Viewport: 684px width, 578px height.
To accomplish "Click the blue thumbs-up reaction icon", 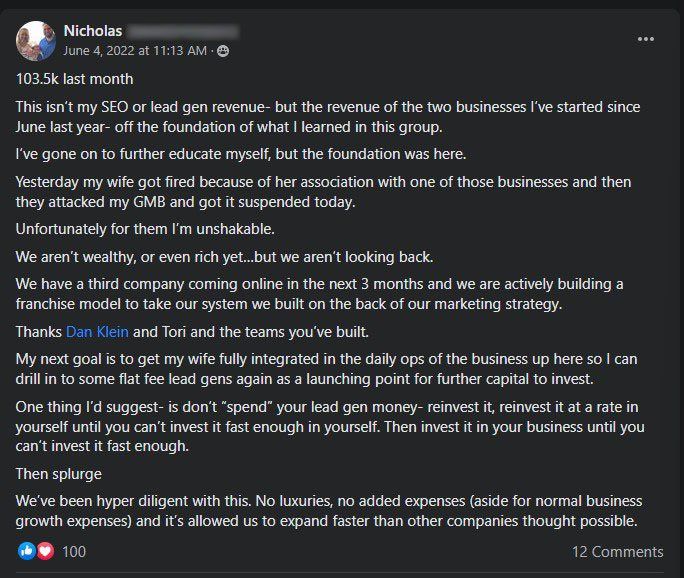I will pyautogui.click(x=26, y=551).
